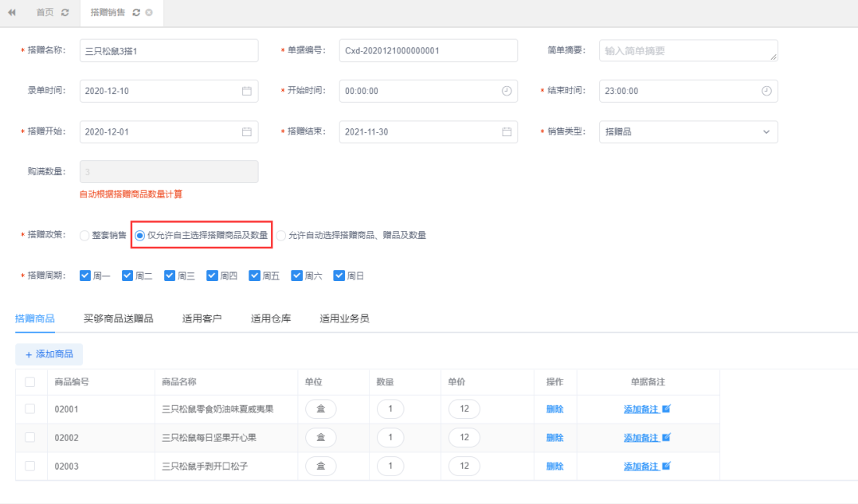Open the 适用业务员 tab

[344, 318]
